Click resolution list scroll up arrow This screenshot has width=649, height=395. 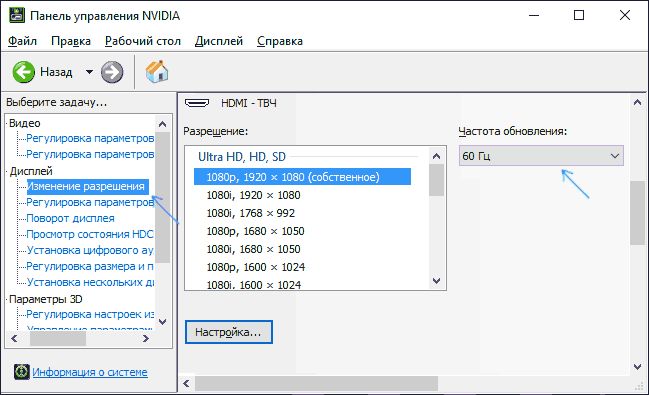[x=436, y=156]
